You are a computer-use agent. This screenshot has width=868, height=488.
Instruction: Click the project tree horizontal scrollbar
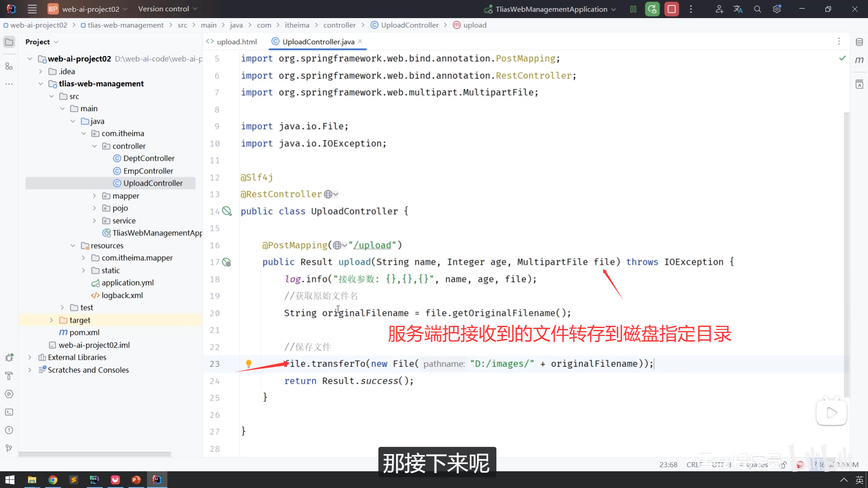coord(95,454)
